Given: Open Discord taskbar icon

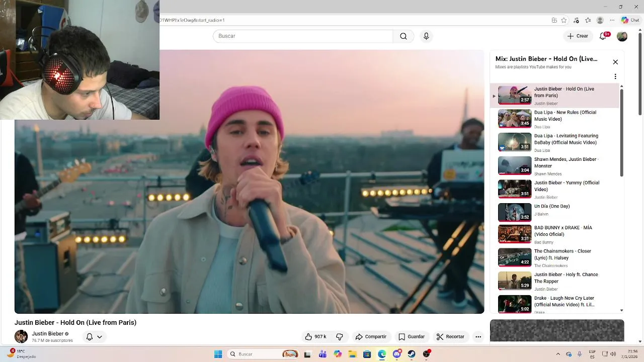Looking at the screenshot, I should (397, 354).
